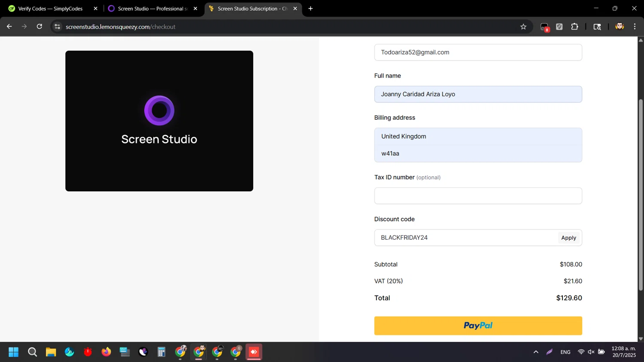Image resolution: width=644 pixels, height=362 pixels.
Task: Close the Screen Studio — Professional tab
Action: (195, 9)
